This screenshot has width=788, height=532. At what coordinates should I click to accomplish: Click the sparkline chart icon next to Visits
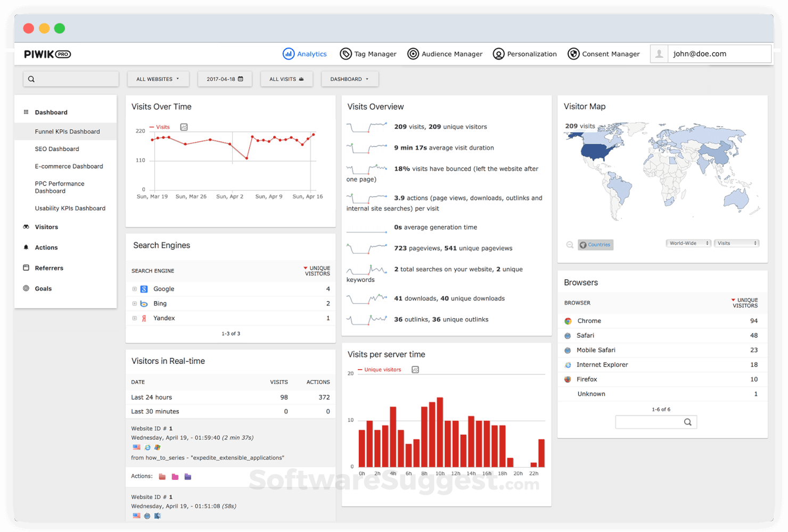[183, 127]
